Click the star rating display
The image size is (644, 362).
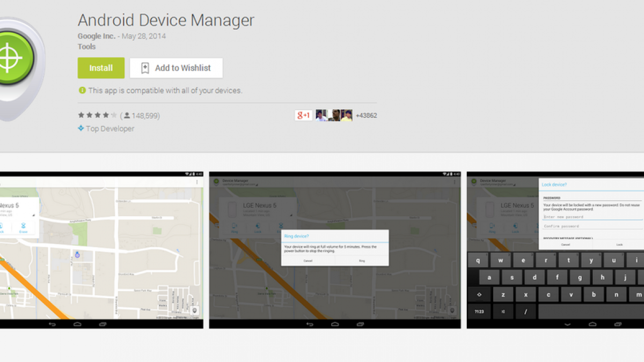[x=97, y=115]
